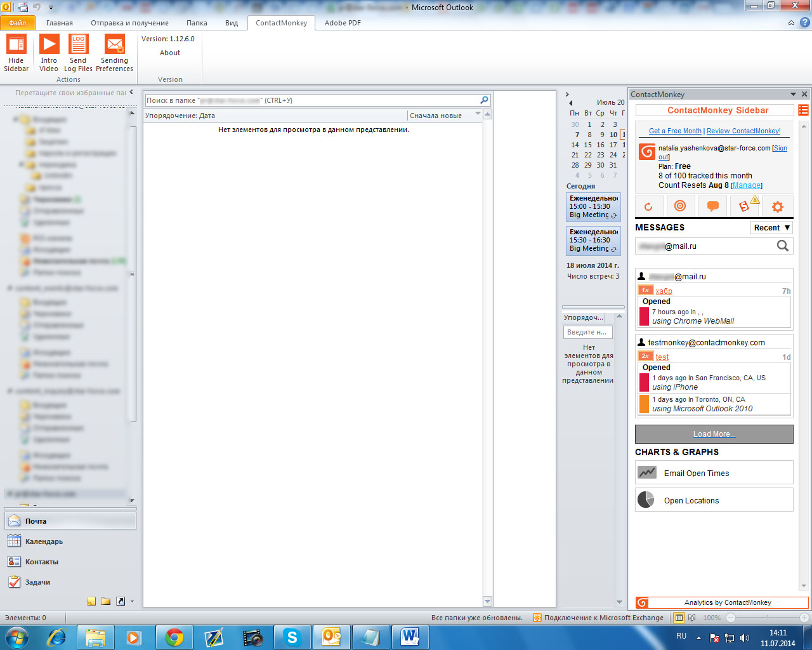
Task: Click the Load More... button
Action: click(714, 434)
